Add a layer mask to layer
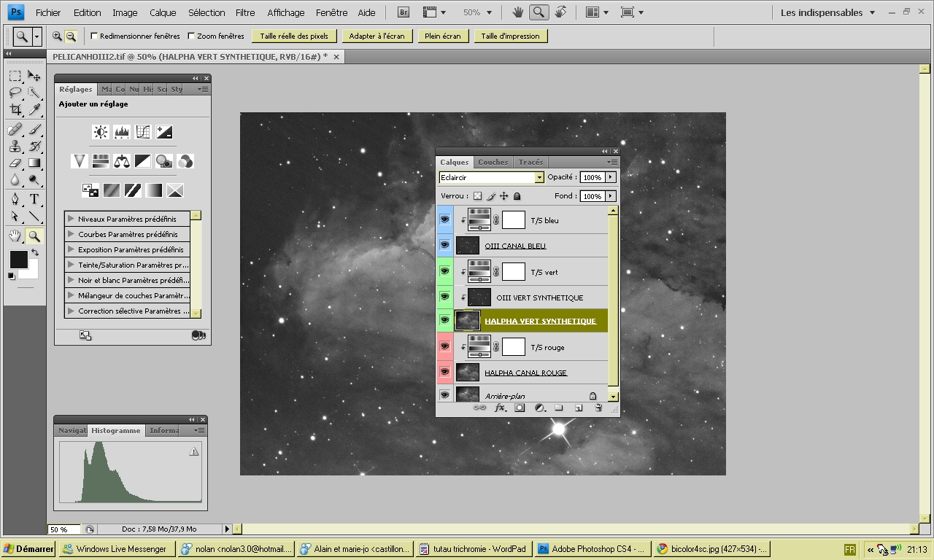934x560 pixels. click(520, 408)
